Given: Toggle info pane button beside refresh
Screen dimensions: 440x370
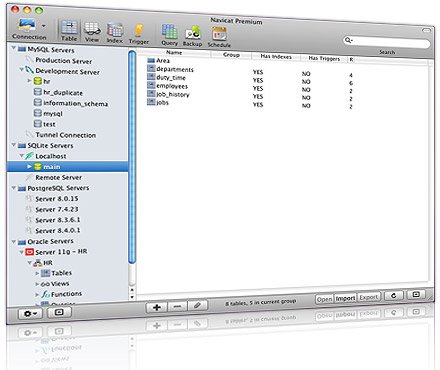Looking at the screenshot, I should [x=416, y=294].
